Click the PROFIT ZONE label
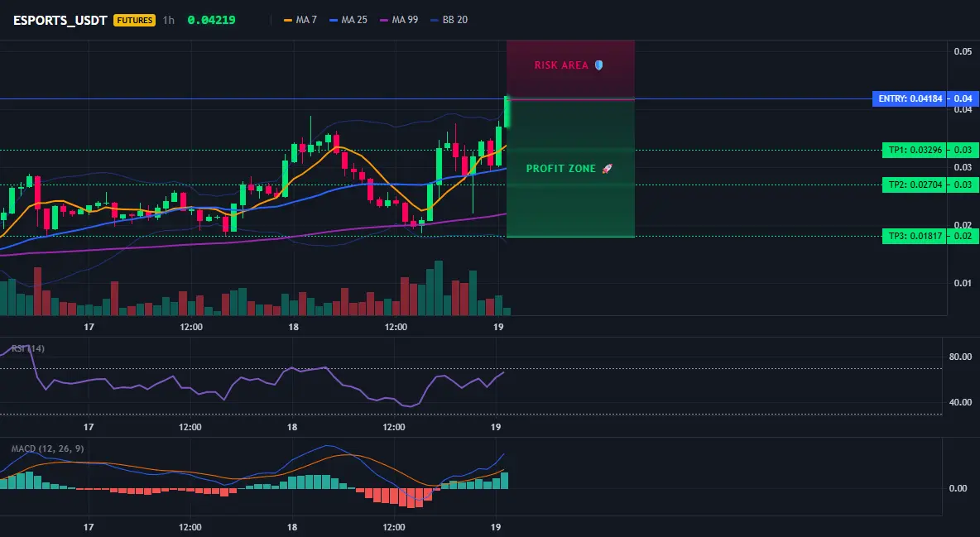 click(561, 169)
